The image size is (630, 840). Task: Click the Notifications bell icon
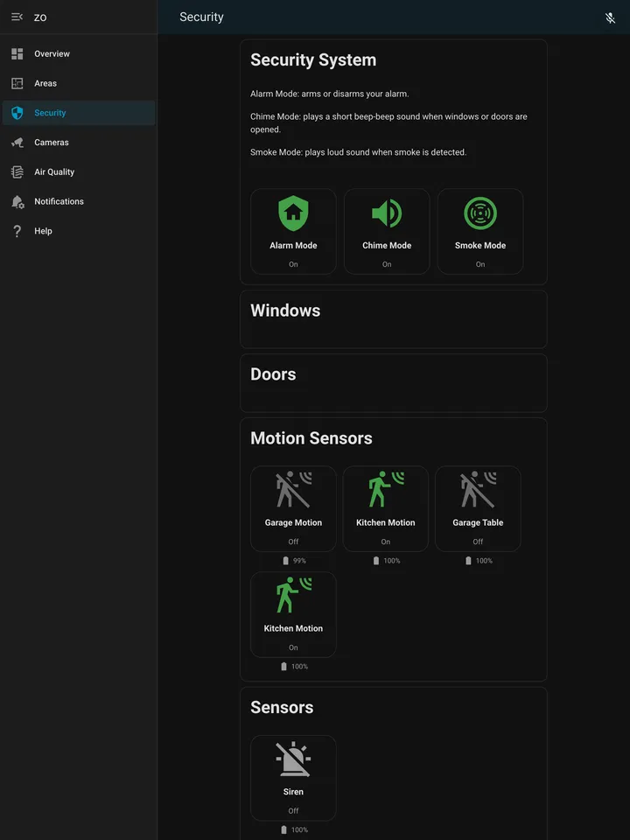(x=17, y=201)
